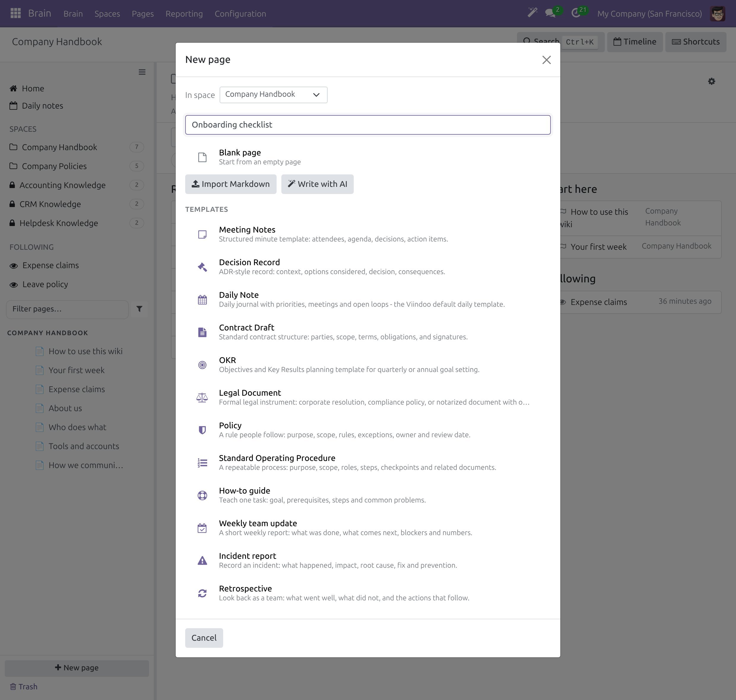Choose the Daily Note calendar template
The image size is (736, 700).
(368, 300)
